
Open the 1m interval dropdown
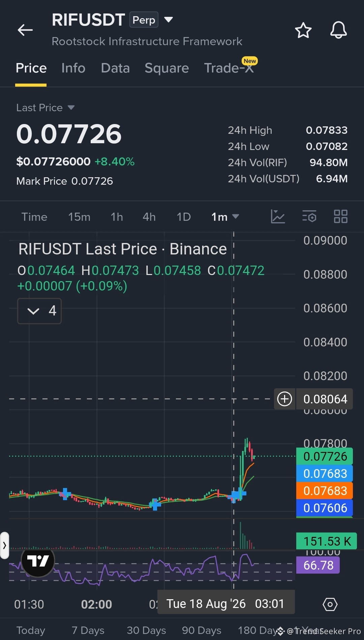225,217
